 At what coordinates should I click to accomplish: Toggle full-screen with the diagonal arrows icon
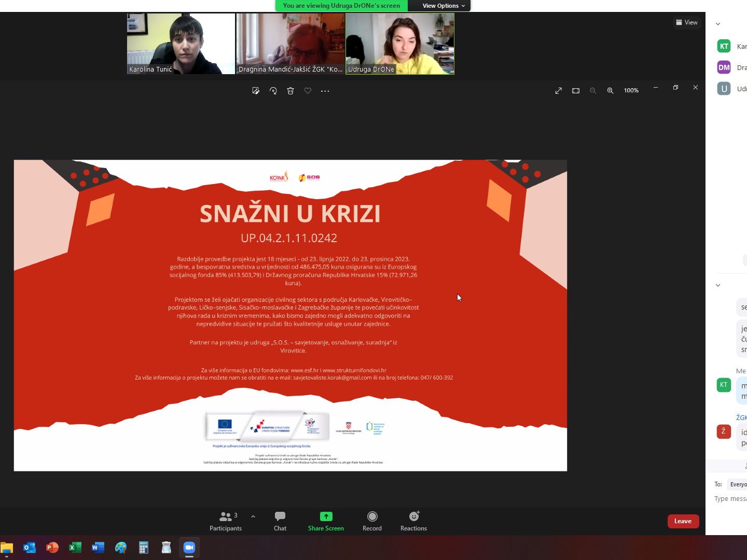pos(559,91)
